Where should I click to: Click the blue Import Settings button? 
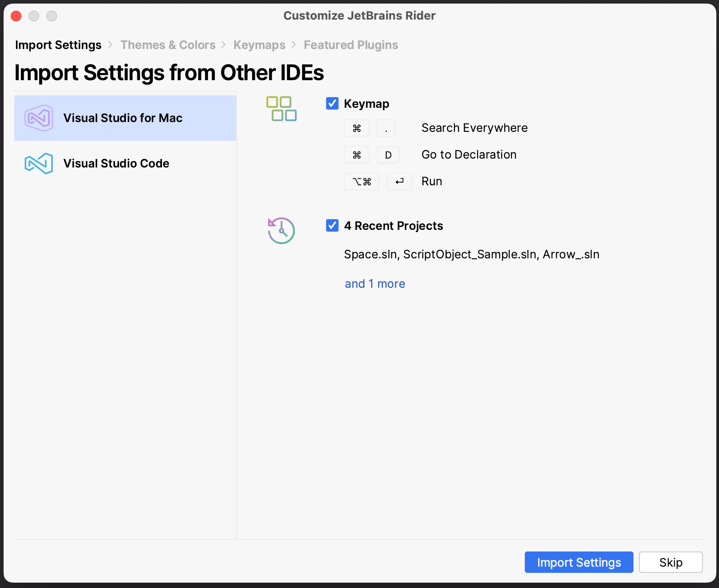pyautogui.click(x=579, y=562)
